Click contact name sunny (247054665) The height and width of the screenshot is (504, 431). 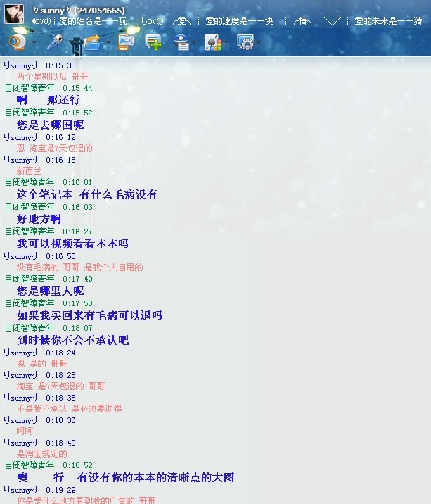pos(79,10)
